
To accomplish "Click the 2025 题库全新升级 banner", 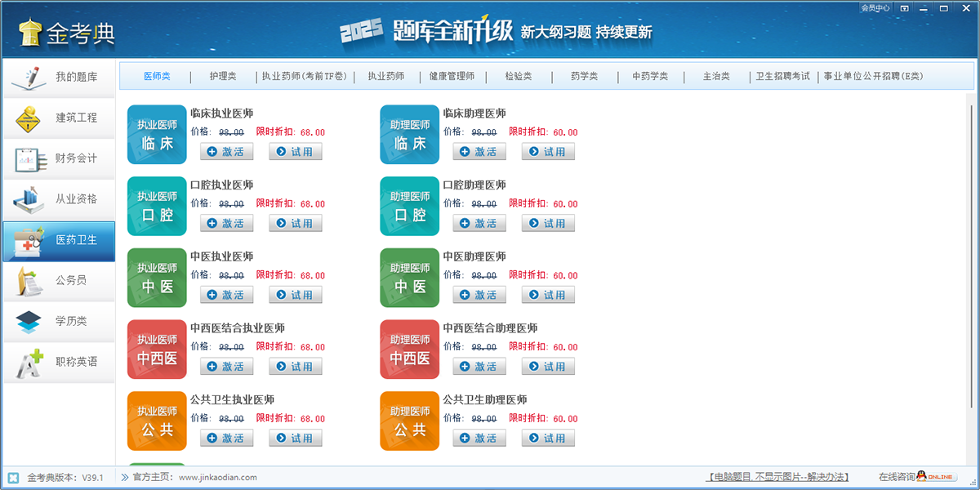I will 495,32.
